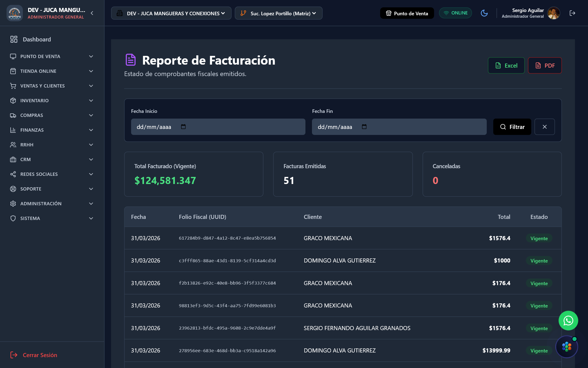
Task: Open Sergio Aguilar's profile avatar
Action: pos(553,13)
